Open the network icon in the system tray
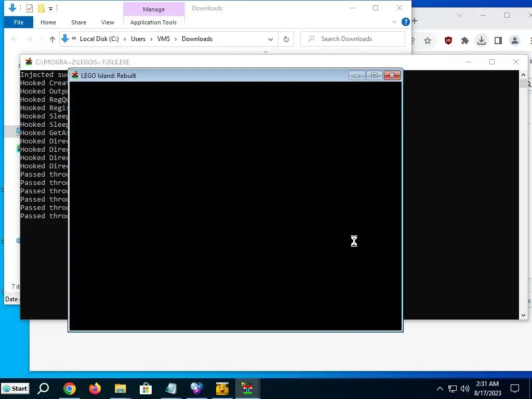The image size is (532, 399). click(453, 389)
